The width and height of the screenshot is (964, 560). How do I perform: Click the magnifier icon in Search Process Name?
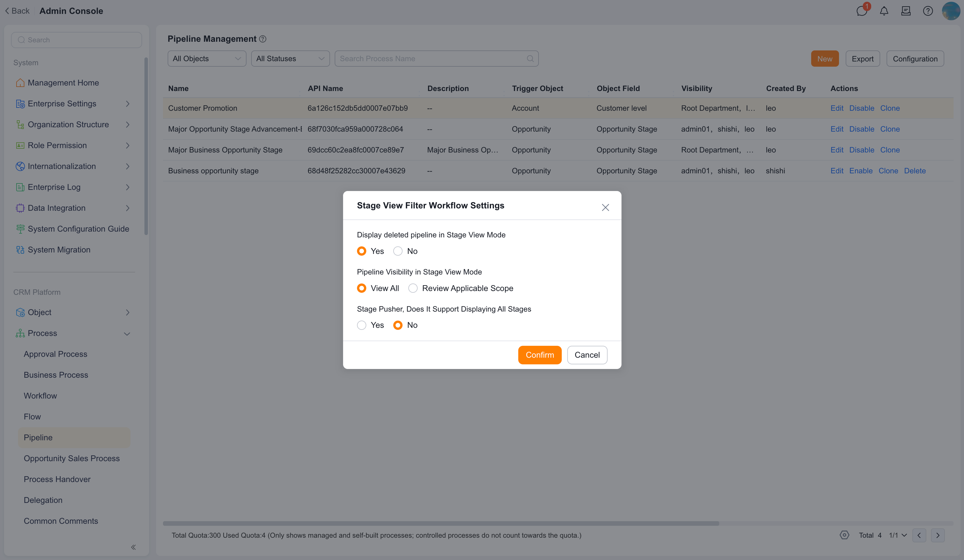coord(530,59)
